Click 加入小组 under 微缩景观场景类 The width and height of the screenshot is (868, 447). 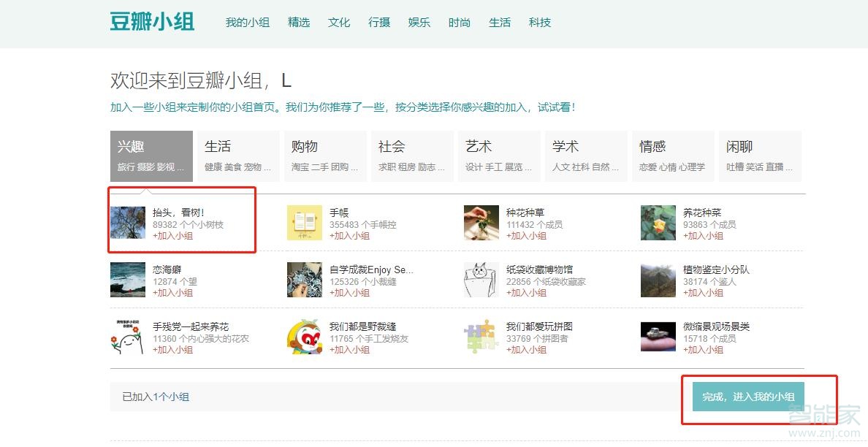703,349
